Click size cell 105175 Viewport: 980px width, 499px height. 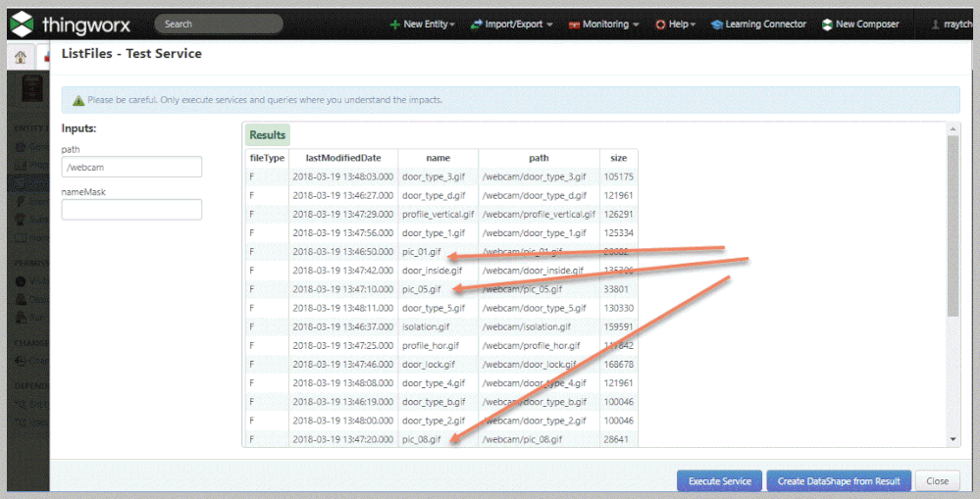[x=619, y=176]
